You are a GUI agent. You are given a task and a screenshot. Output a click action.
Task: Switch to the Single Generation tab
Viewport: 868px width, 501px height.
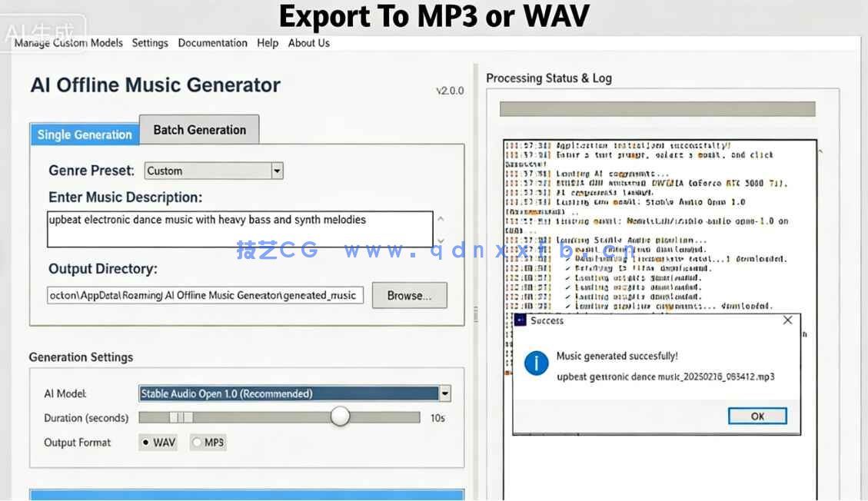point(85,134)
